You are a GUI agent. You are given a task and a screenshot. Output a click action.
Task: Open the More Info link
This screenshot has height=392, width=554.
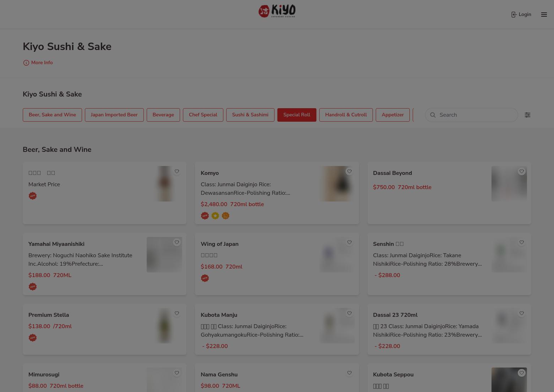(x=42, y=63)
